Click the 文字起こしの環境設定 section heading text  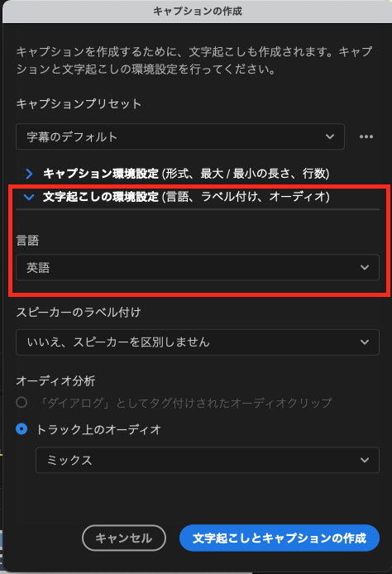click(101, 197)
